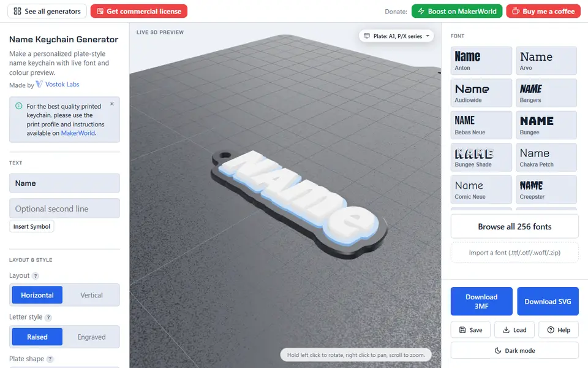Image resolution: width=588 pixels, height=368 pixels.
Task: Choose the Raised letter style
Action: pyautogui.click(x=37, y=337)
